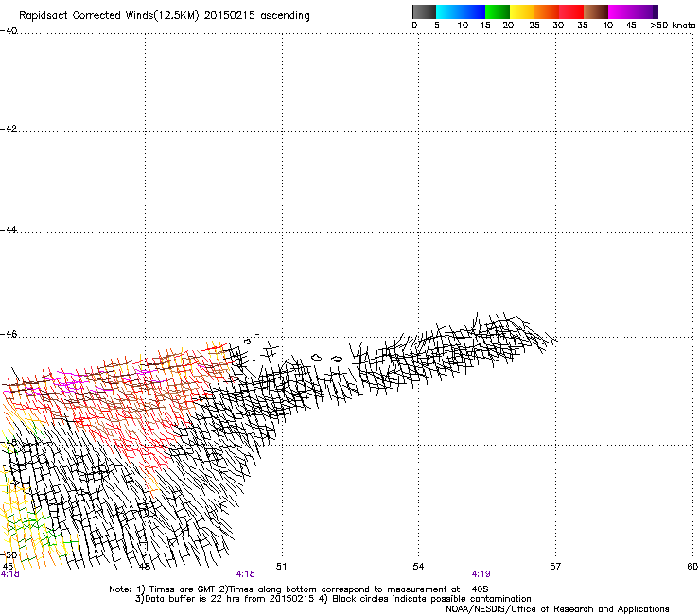Viewport: 700px width, 615px height.
Task: Click the 'Times are GMT' note line
Action: click(299, 589)
